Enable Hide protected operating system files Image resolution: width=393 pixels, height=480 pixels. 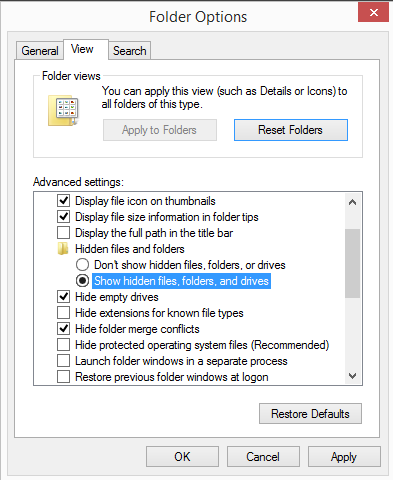63,345
